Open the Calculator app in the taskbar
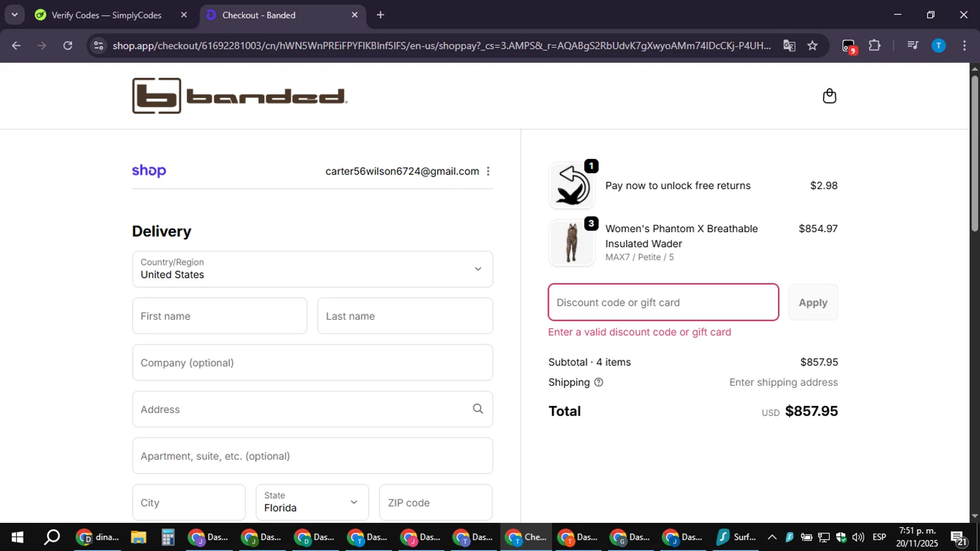Screen dimensions: 980x551 coord(168,537)
